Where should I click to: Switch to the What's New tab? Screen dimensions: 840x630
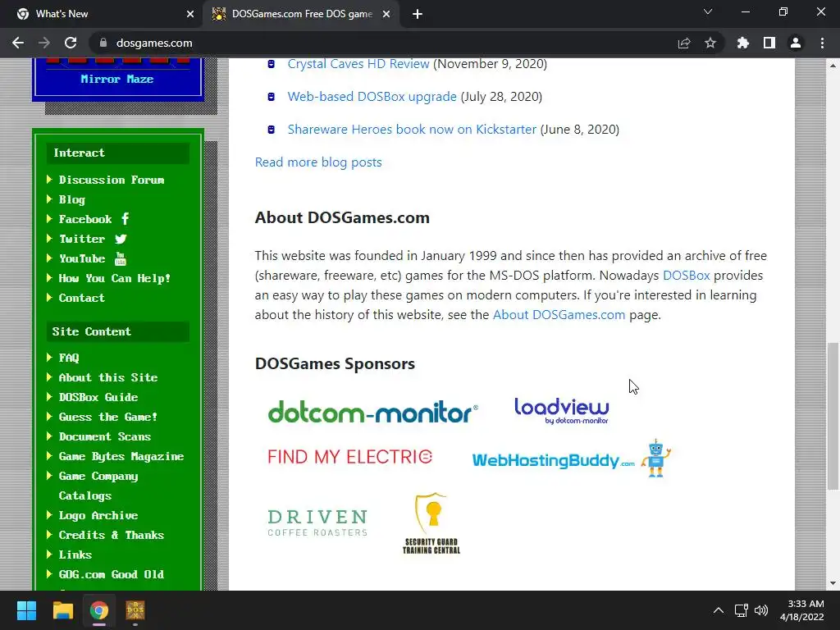click(x=102, y=14)
